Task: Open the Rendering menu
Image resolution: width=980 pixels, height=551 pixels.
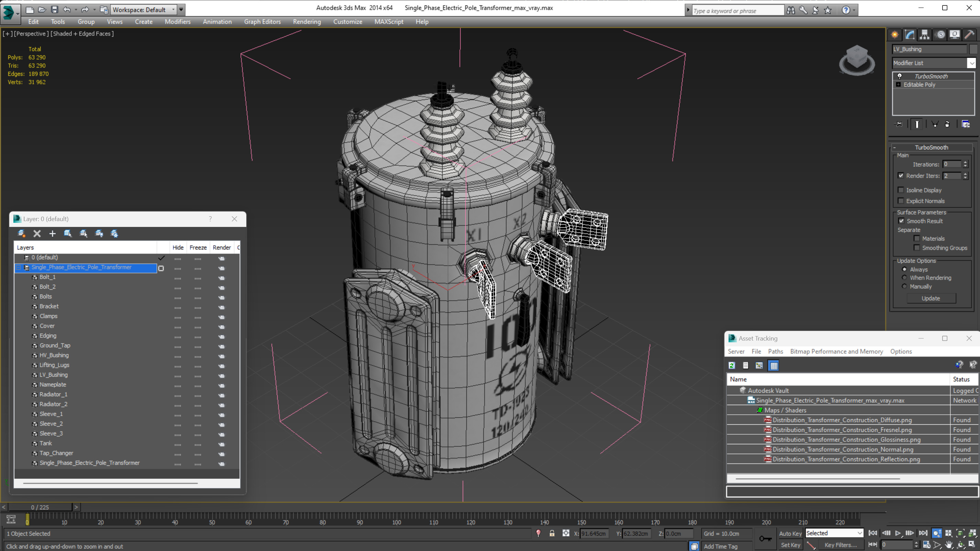Action: tap(307, 22)
